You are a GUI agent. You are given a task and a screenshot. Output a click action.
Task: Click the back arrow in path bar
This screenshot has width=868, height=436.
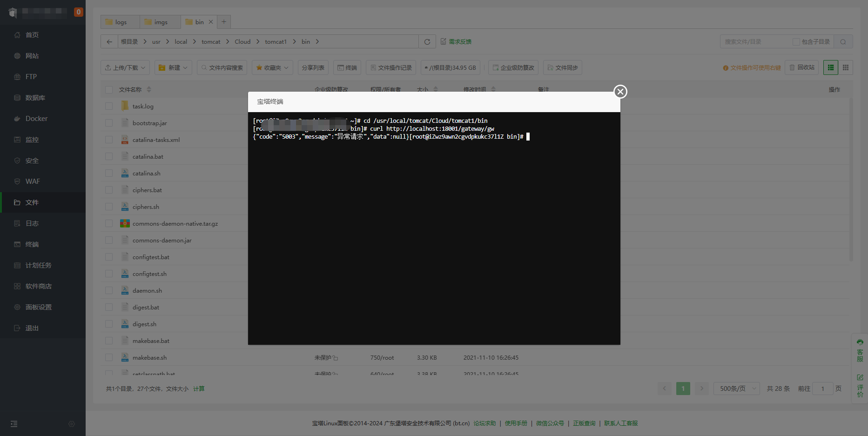[109, 42]
